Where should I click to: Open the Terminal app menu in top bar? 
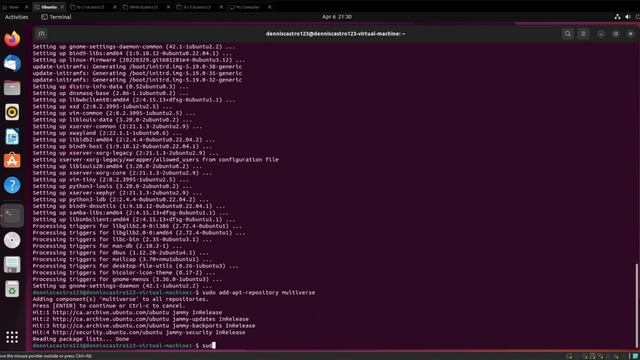pyautogui.click(x=56, y=17)
